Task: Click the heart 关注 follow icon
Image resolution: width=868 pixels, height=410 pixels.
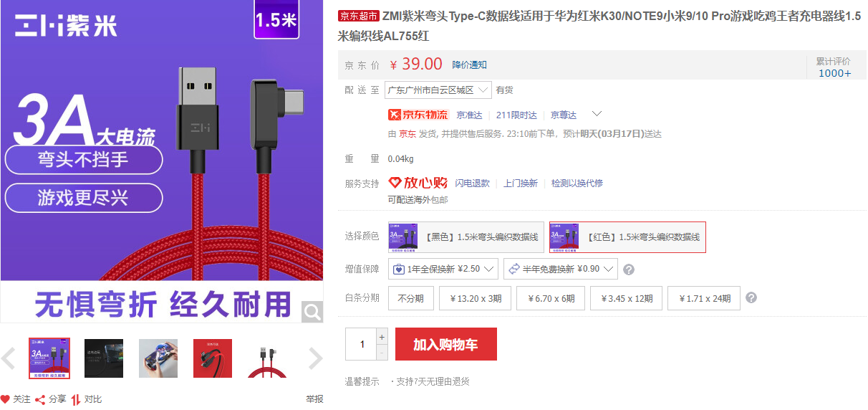Action: (x=5, y=399)
